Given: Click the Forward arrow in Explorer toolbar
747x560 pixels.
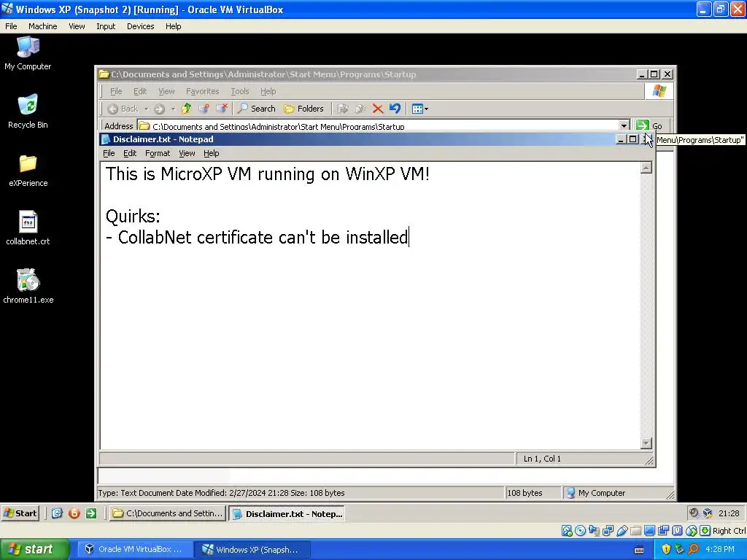Looking at the screenshot, I should click(x=159, y=109).
